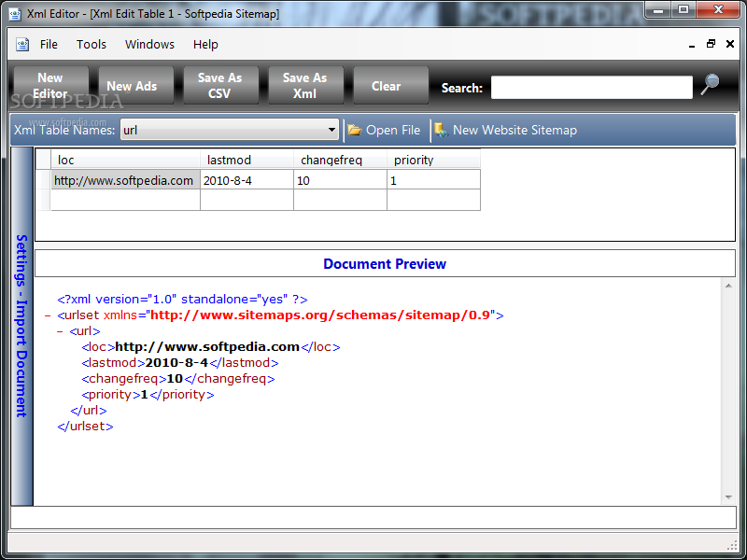Click the sitemaps.org schema URL in preview

320,315
